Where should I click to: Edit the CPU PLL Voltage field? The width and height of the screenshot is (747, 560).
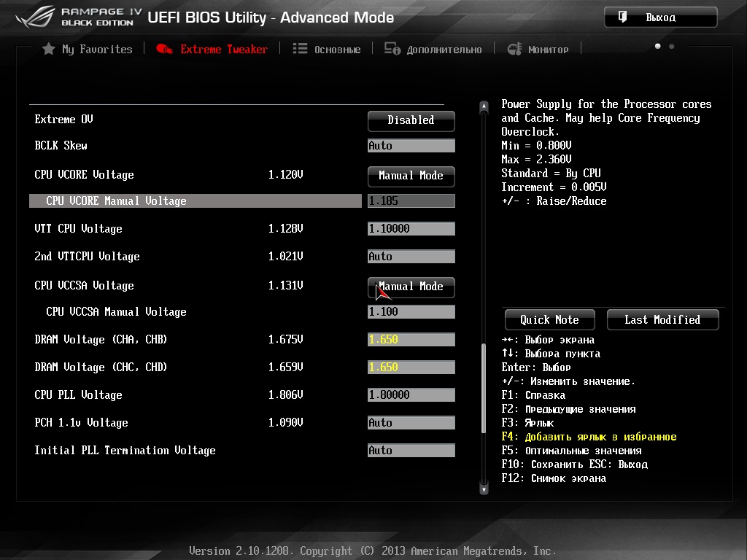(x=411, y=394)
